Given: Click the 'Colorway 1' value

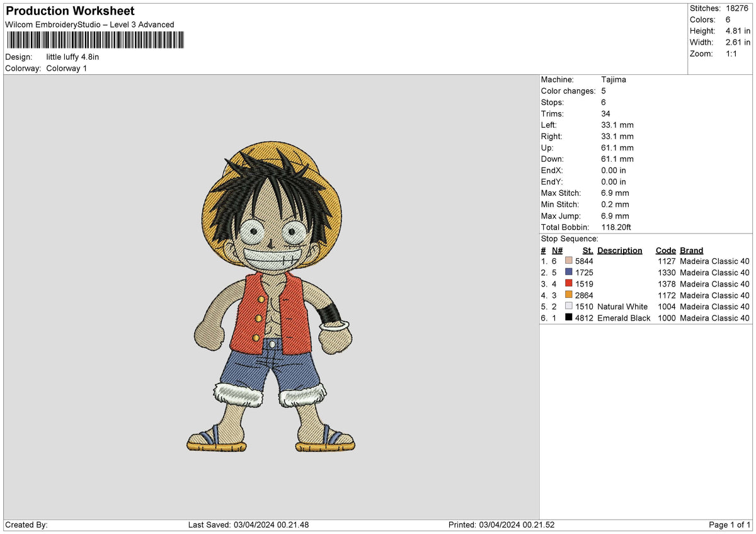Looking at the screenshot, I should click(67, 69).
